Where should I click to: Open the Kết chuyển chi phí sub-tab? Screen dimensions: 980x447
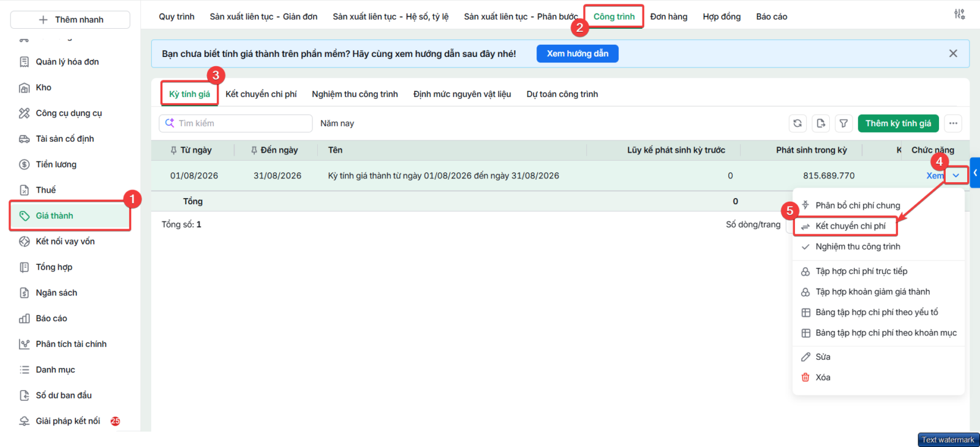coord(261,94)
